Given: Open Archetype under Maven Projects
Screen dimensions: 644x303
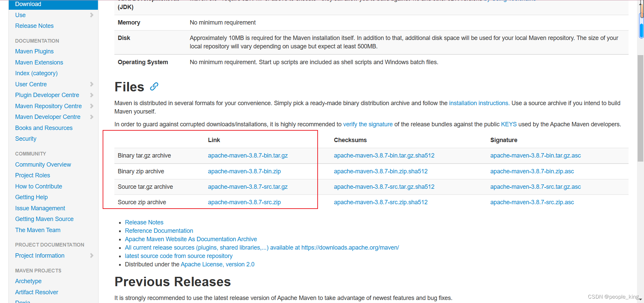Looking at the screenshot, I should coord(28,281).
